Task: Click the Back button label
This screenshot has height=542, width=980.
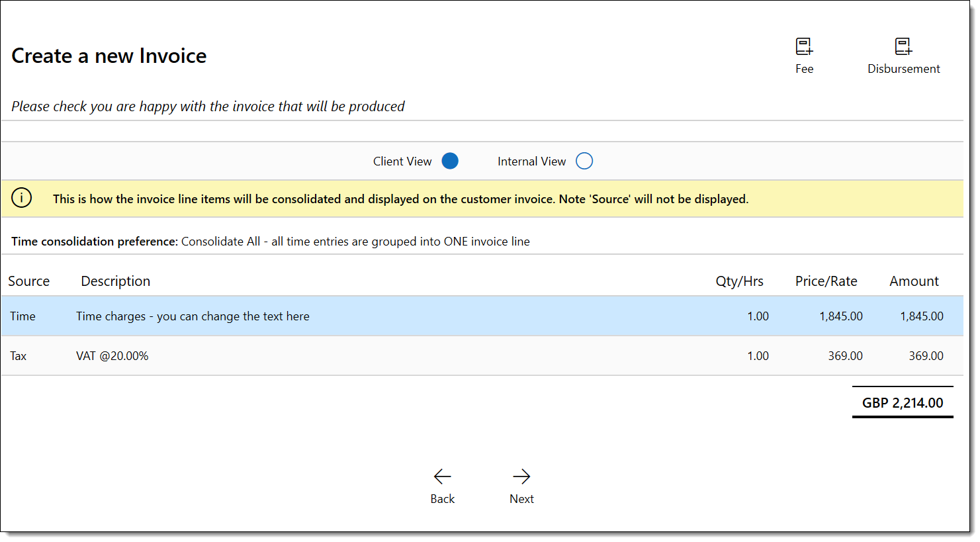Action: point(442,498)
